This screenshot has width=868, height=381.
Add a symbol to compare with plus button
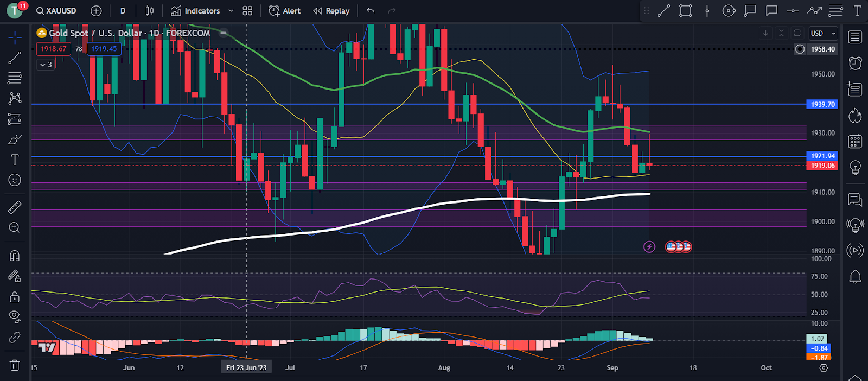(96, 11)
